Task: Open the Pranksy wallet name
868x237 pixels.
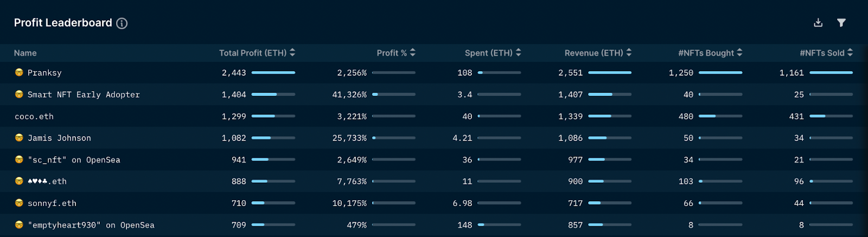Action: click(x=44, y=73)
